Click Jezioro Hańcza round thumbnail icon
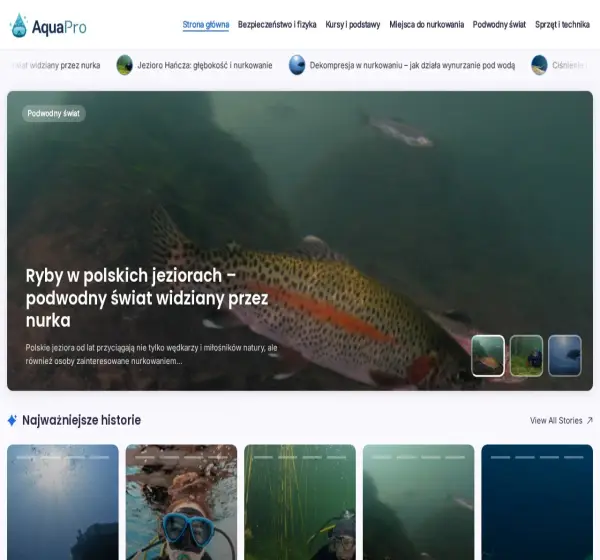 tap(124, 65)
